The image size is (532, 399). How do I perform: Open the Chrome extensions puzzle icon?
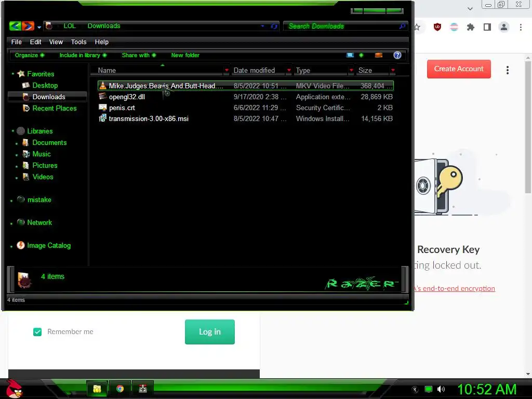click(470, 27)
